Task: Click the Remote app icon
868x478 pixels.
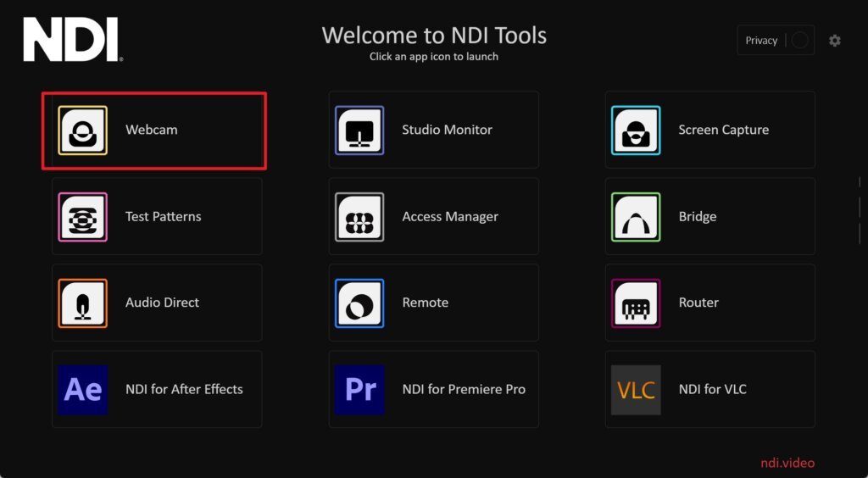Action: pyautogui.click(x=359, y=303)
